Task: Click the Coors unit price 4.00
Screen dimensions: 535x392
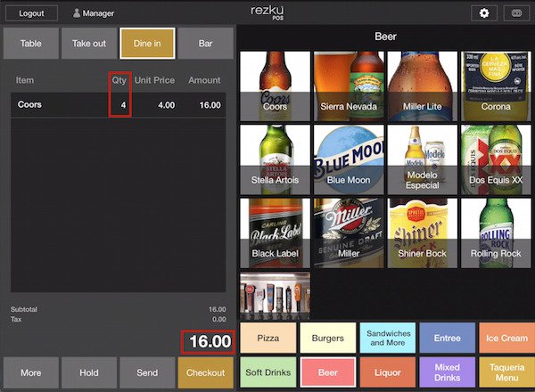Action: point(166,105)
